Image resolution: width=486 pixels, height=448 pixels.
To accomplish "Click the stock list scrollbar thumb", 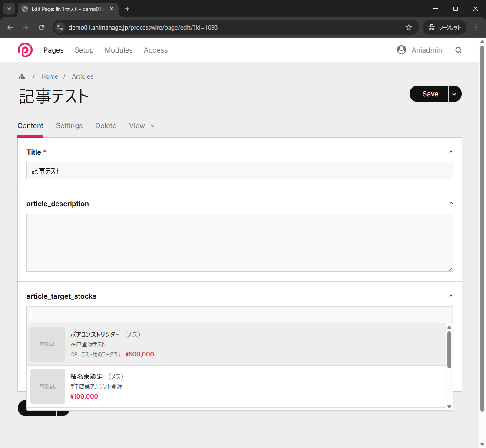I will 449,349.
